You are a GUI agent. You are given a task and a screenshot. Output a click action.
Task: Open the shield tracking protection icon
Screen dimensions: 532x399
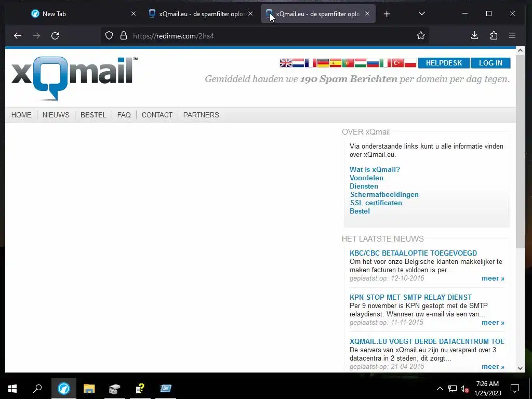(x=109, y=36)
